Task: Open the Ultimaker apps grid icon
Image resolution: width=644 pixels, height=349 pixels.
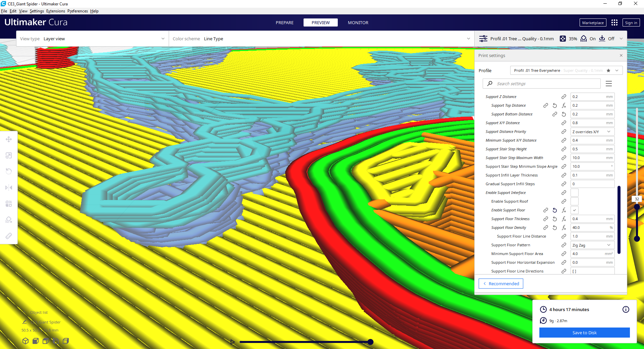Action: 614,22
